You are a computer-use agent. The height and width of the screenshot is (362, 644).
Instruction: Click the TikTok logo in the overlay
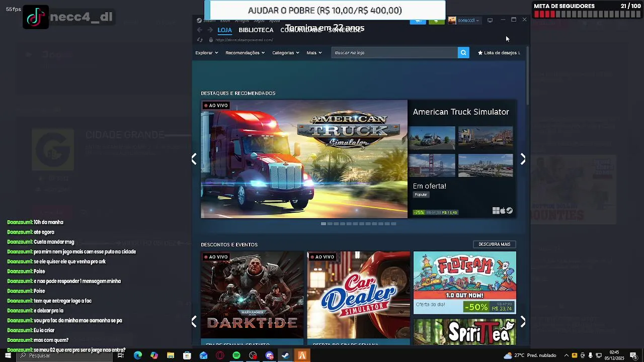(x=36, y=17)
